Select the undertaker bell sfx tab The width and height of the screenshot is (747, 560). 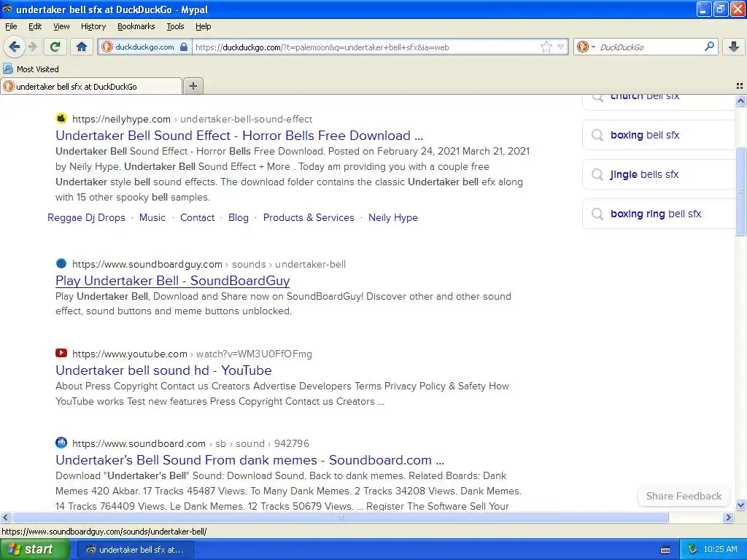point(91,86)
